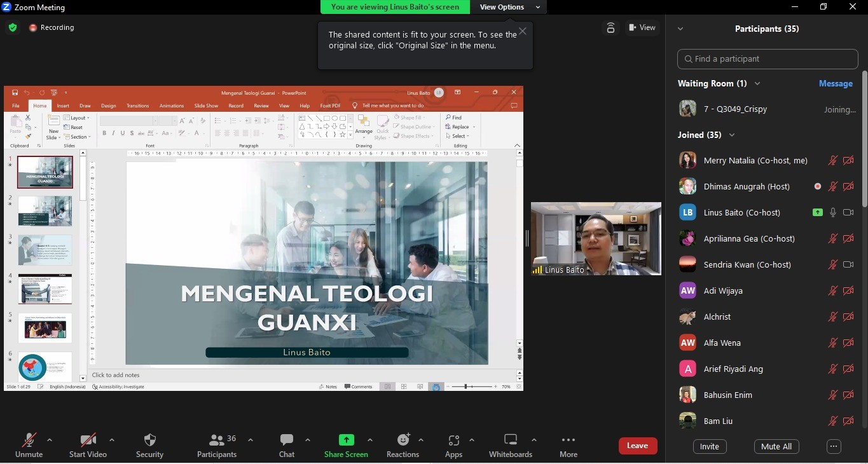Open the audio settings arrow beside Unmute

coord(50,440)
